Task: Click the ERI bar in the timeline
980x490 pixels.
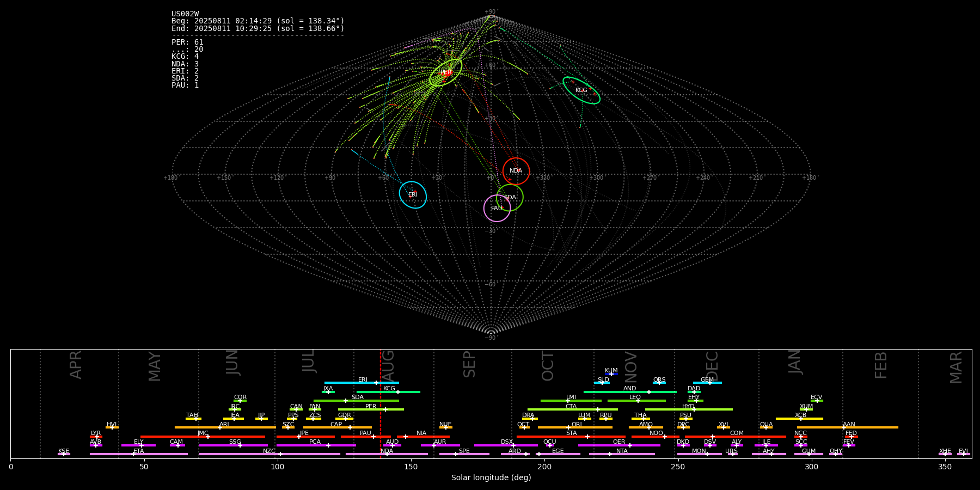Action: (x=362, y=383)
